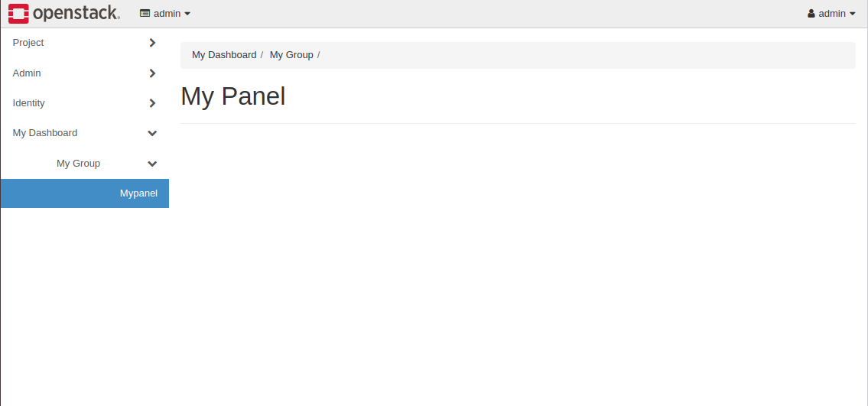
Task: Expand the Project sidebar section
Action: (x=28, y=43)
